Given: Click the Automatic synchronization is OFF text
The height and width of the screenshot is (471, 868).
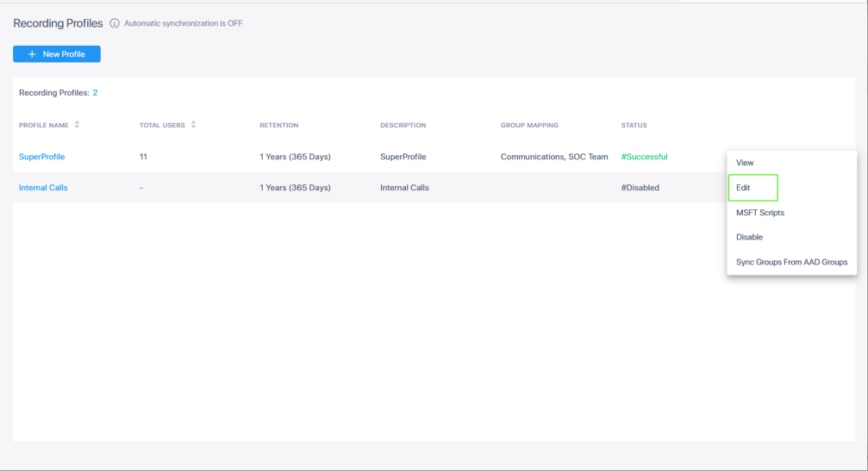Looking at the screenshot, I should pos(183,23).
